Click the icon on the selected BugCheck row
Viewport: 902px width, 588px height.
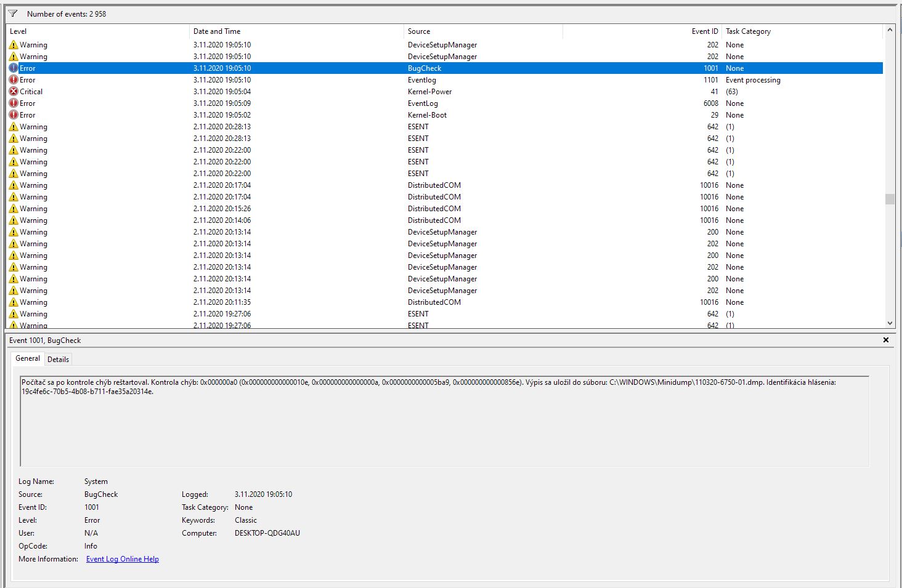14,68
